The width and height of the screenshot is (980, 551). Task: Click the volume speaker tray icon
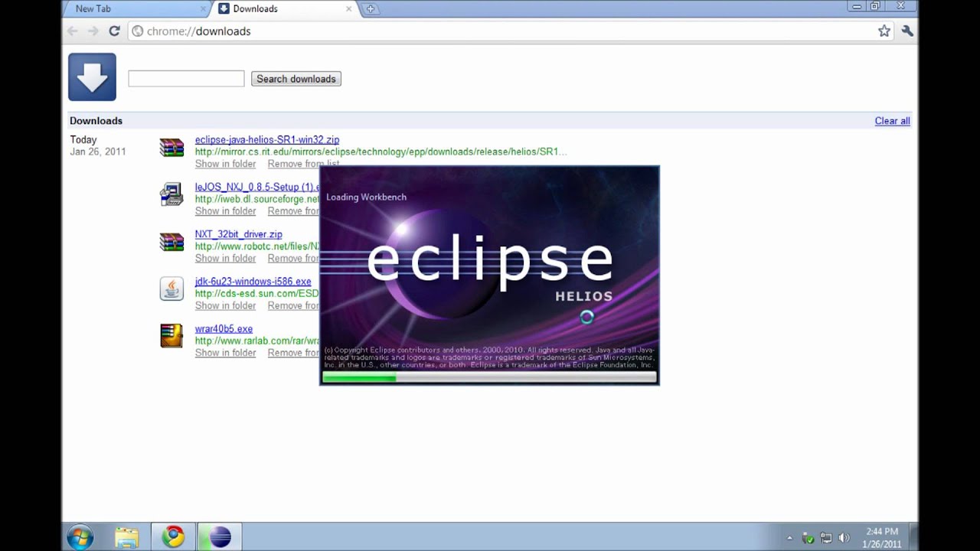click(844, 538)
